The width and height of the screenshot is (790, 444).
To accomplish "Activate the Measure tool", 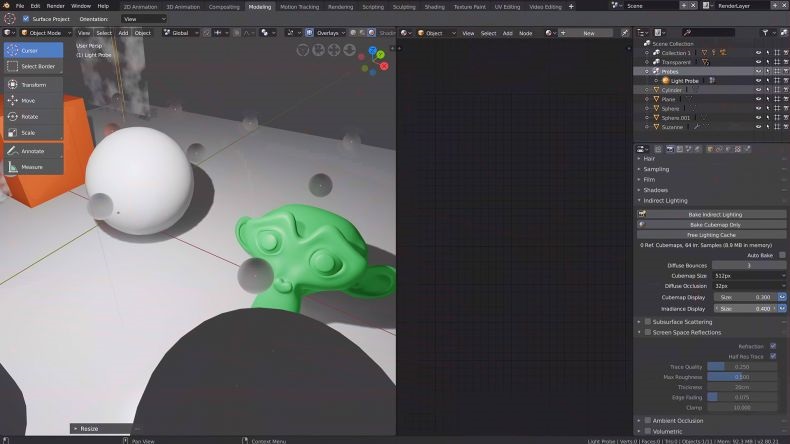I will 33,167.
